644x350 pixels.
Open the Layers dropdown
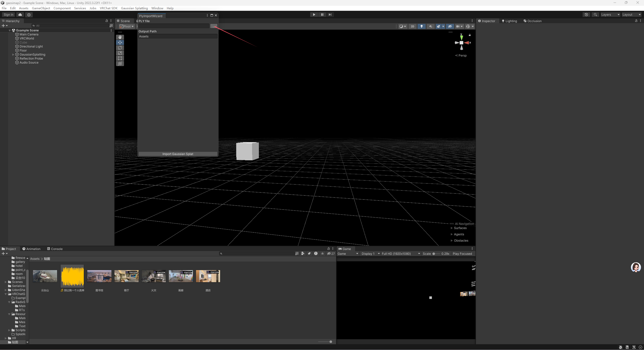click(610, 15)
